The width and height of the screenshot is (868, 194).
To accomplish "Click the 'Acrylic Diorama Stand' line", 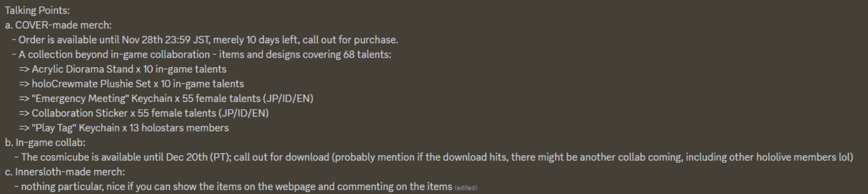I will pos(123,69).
